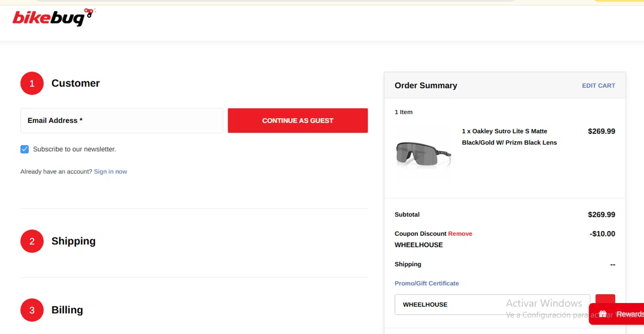The height and width of the screenshot is (334, 644).
Task: Click the Order Summary heading
Action: [x=426, y=85]
